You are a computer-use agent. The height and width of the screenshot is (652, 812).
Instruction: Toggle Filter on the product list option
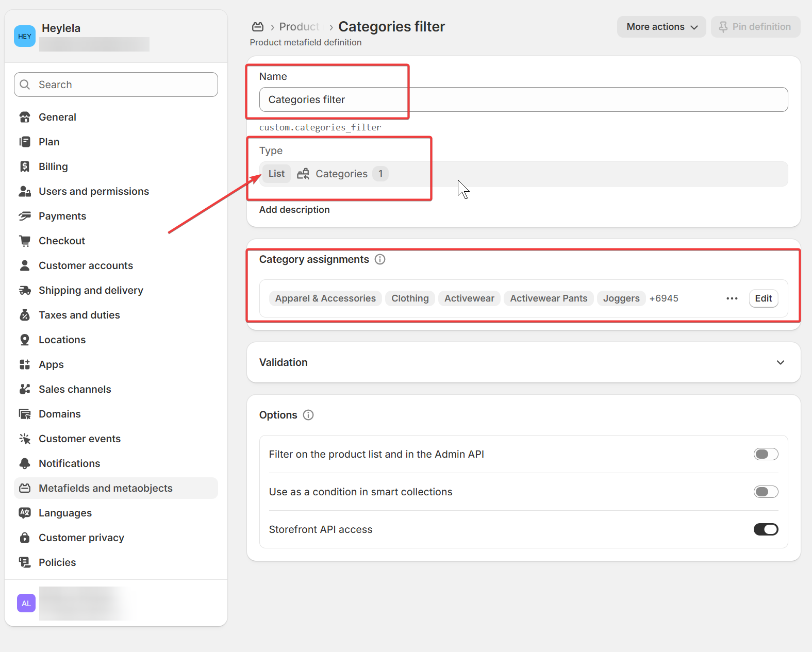[x=766, y=454]
